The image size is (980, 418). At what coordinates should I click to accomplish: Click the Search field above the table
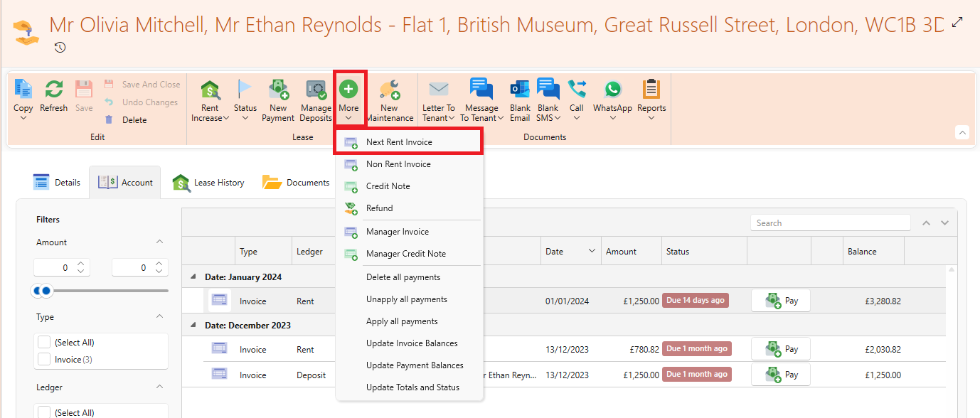(x=829, y=223)
